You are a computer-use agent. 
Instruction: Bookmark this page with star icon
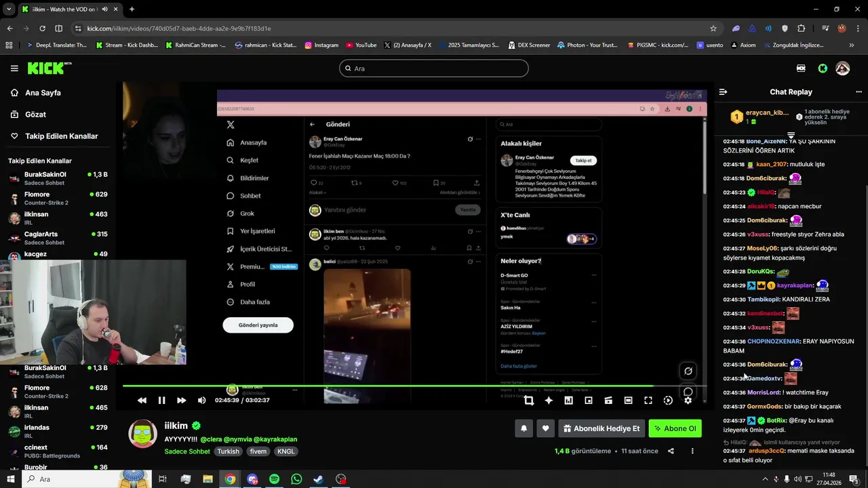pyautogui.click(x=713, y=28)
